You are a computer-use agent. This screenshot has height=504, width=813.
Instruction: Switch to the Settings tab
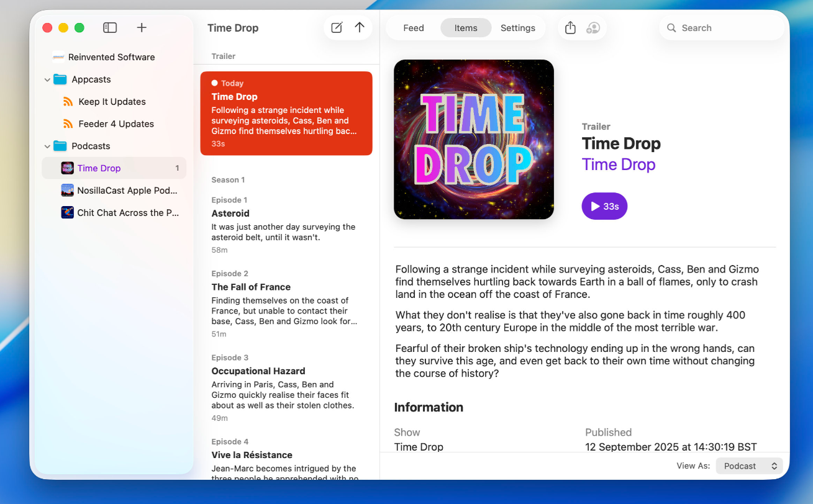(518, 28)
